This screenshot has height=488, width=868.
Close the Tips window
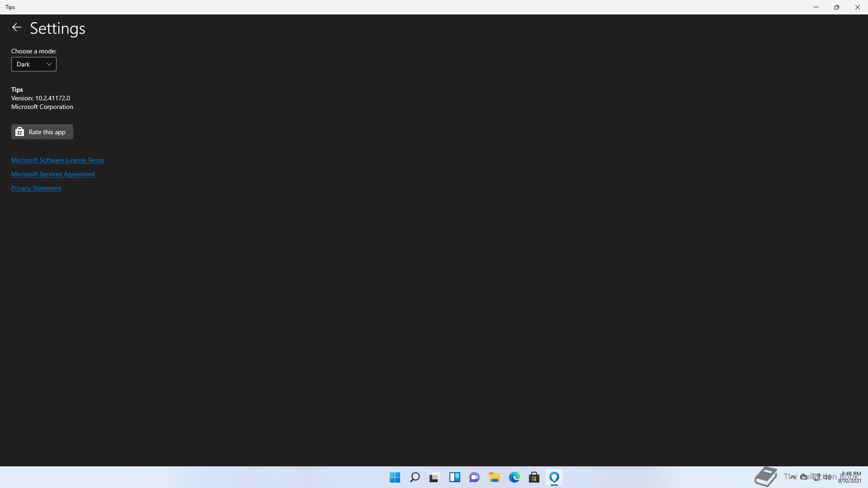[858, 7]
